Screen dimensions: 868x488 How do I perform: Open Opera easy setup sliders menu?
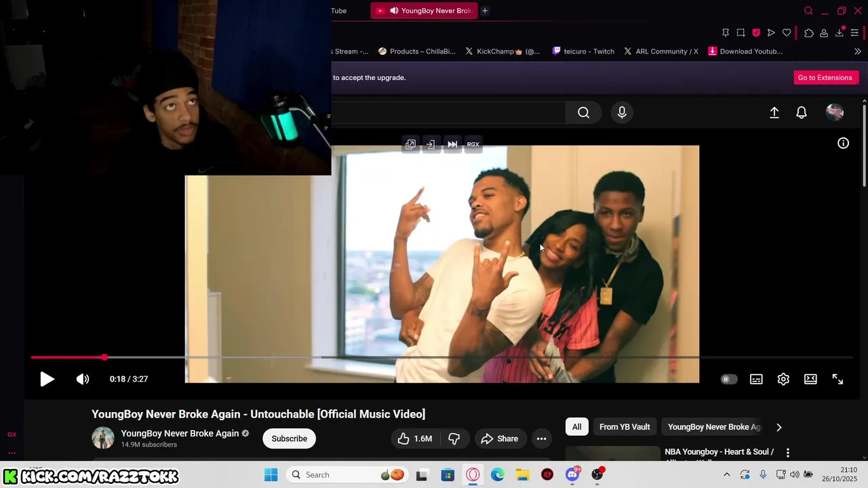click(855, 33)
